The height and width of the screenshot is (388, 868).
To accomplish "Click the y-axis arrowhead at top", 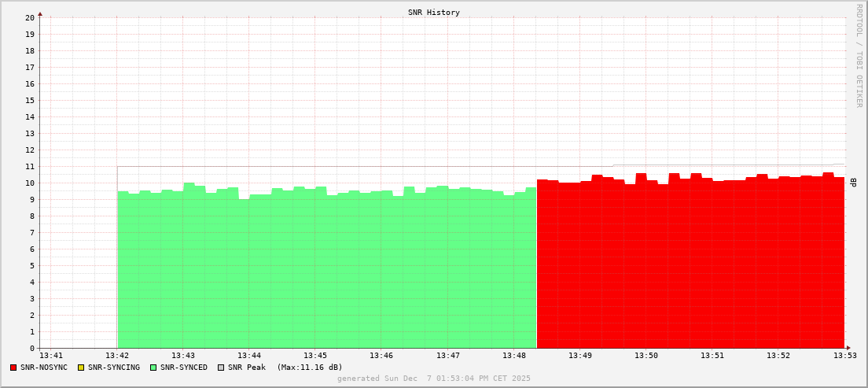I will pos(40,13).
